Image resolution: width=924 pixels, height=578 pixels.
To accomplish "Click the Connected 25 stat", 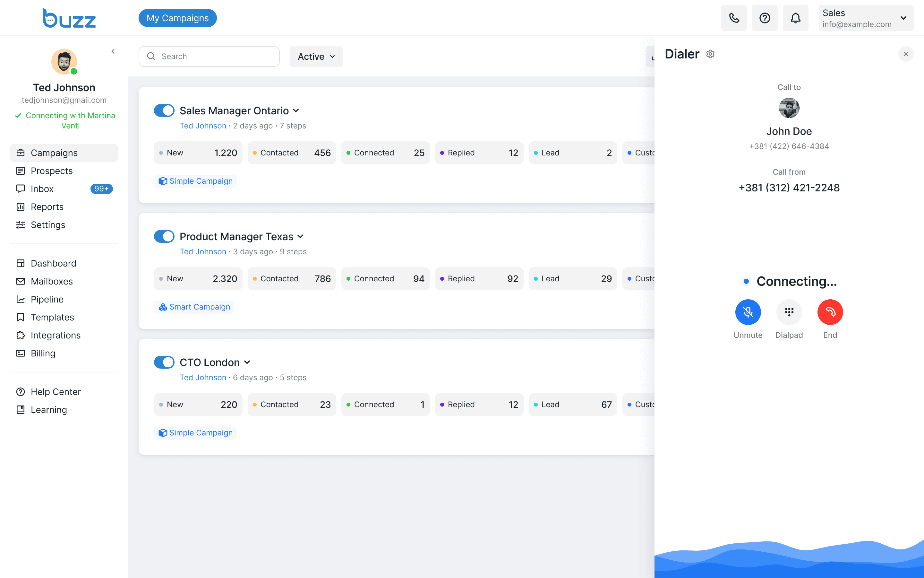I will coord(386,153).
